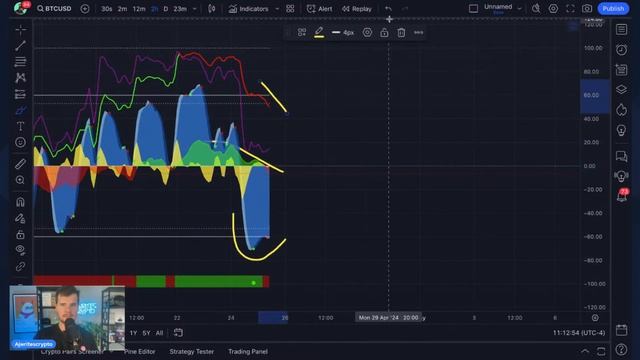Screen dimensions: 640x360
Task: Open drawing settings in floating toolbar
Action: [x=367, y=33]
